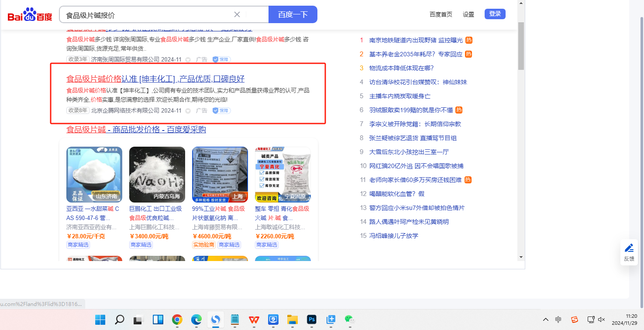Viewport: 644px width, 330px height.
Task: Open 百度首页 in the top navigation
Action: coord(441,14)
